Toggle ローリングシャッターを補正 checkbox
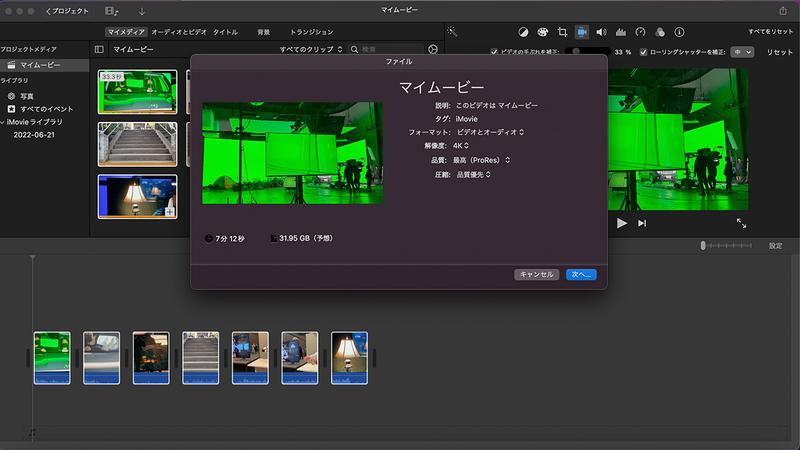800x450 pixels. pos(643,52)
